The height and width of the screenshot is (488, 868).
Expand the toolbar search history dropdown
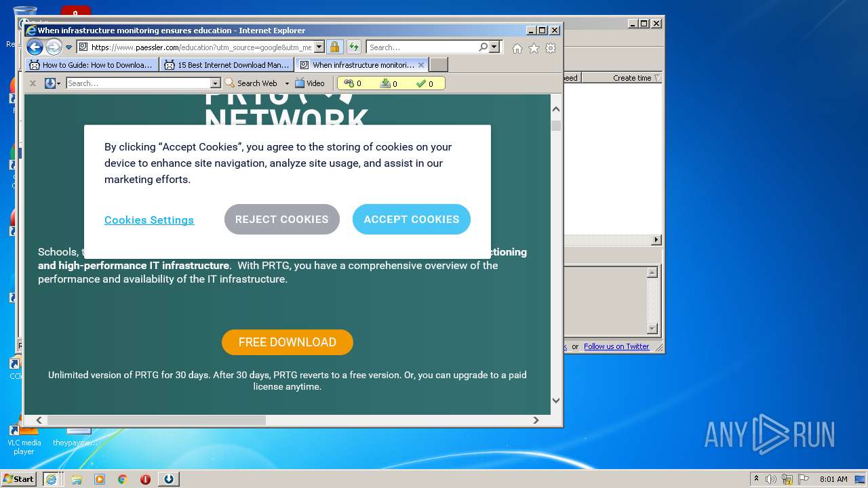[216, 83]
